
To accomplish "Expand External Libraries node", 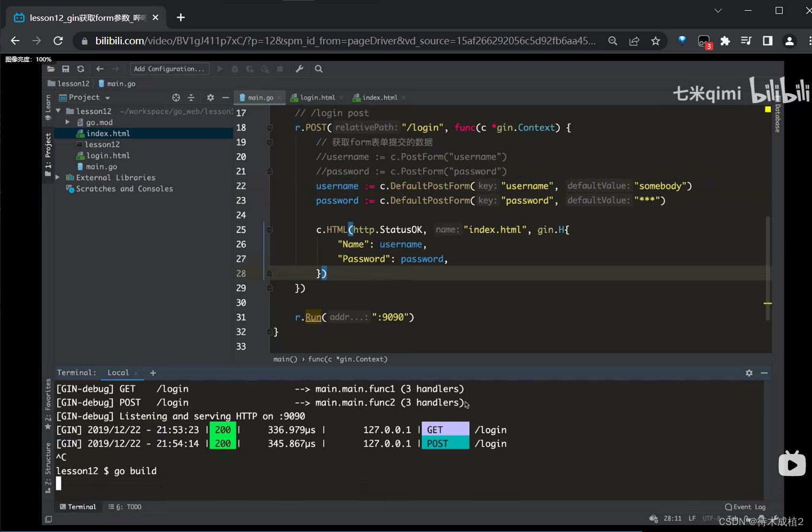I will coord(58,177).
